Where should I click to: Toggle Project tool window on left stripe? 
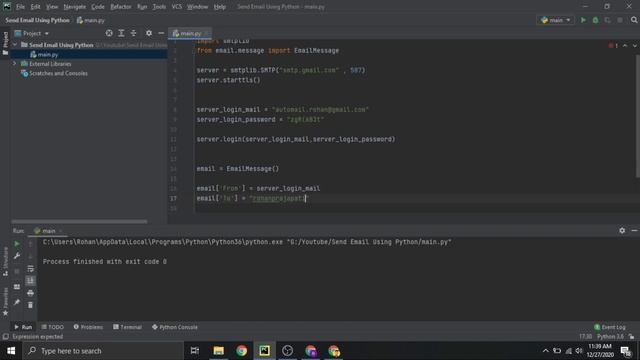[x=5, y=43]
